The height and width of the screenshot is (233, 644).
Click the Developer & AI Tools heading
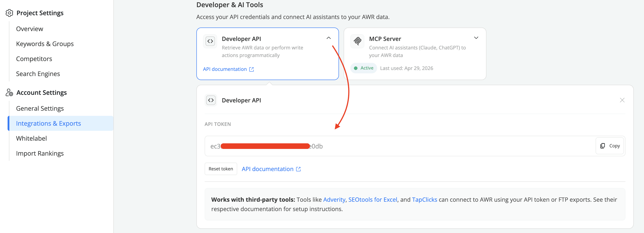point(229,5)
